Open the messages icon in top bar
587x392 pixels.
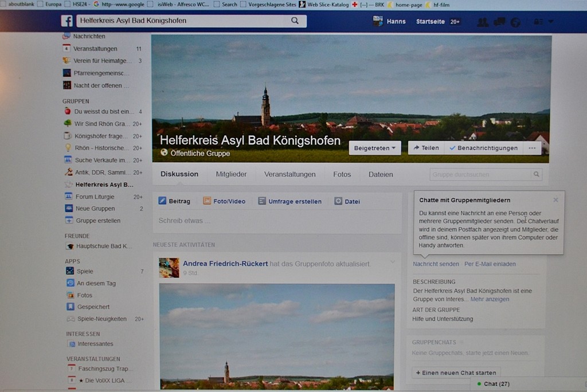point(499,22)
